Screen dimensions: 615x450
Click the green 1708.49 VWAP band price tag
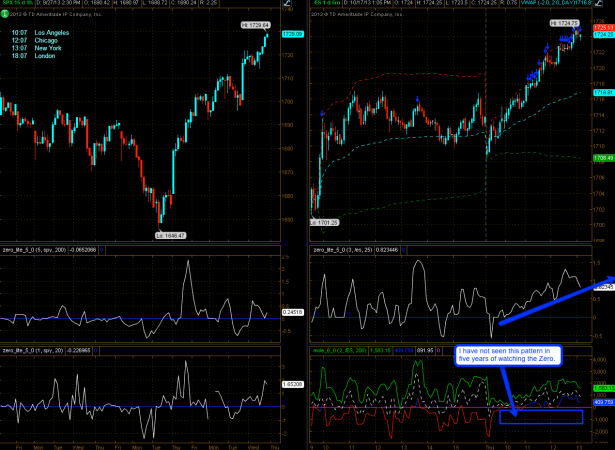coord(602,158)
